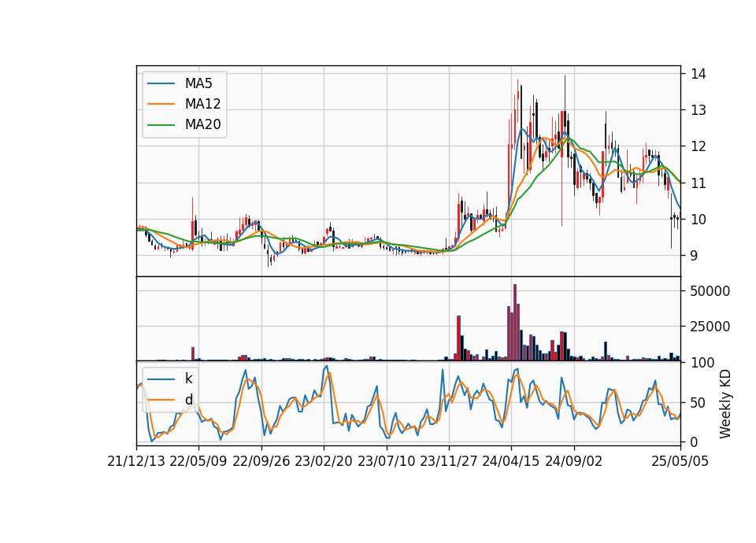Click the 23/11/27 date axis label
Image resolution: width=756 pixels, height=543 pixels.
point(448,461)
